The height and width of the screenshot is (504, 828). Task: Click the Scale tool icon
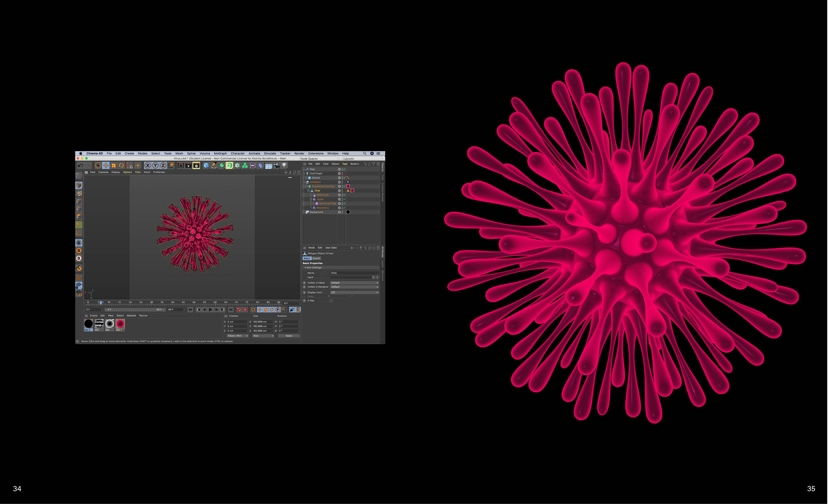tap(114, 166)
